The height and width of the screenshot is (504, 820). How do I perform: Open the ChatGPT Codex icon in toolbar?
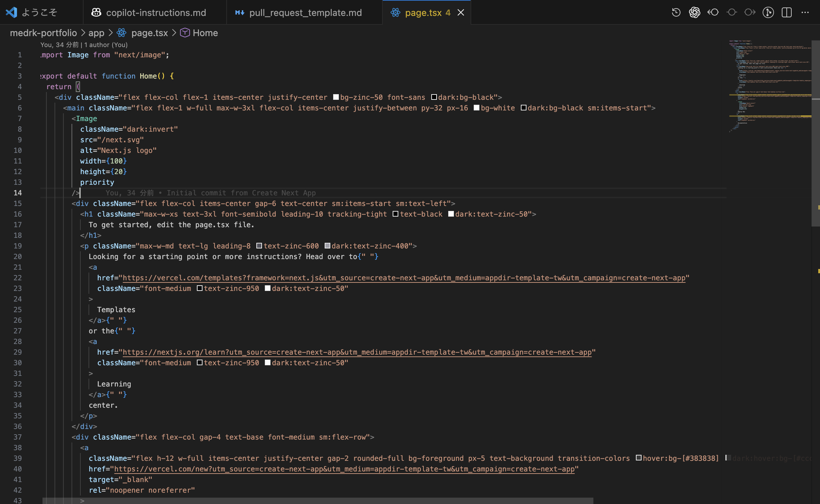pos(695,12)
